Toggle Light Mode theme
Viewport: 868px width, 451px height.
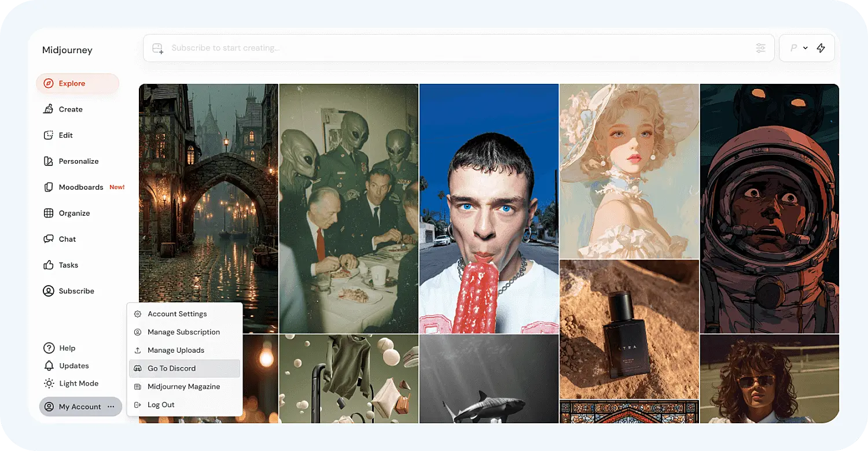(71, 383)
